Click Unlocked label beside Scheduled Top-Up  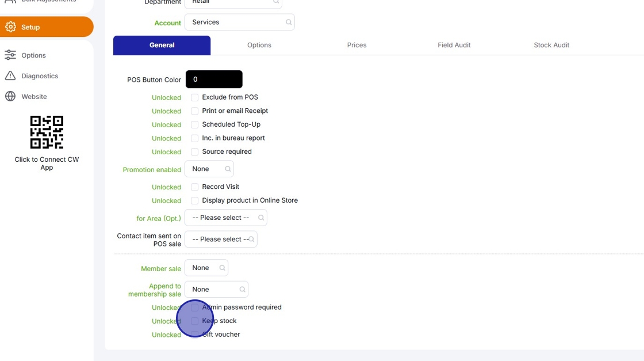tap(166, 124)
